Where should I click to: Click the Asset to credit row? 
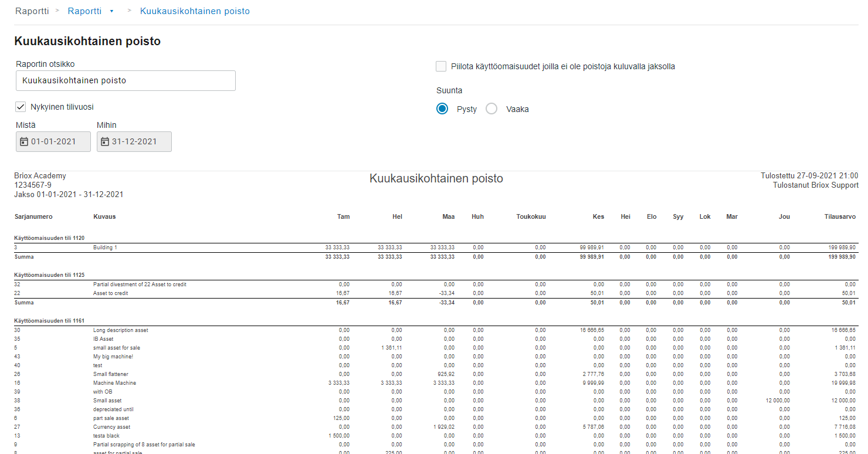pyautogui.click(x=110, y=293)
